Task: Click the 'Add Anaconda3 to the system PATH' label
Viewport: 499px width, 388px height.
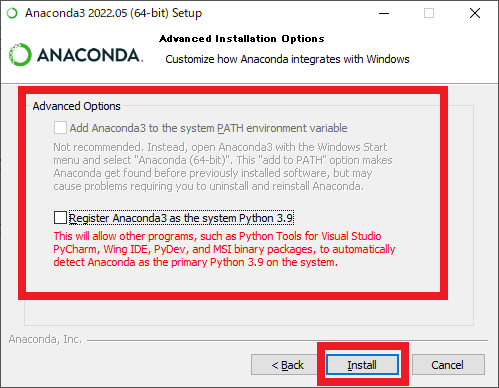Action: tap(208, 128)
